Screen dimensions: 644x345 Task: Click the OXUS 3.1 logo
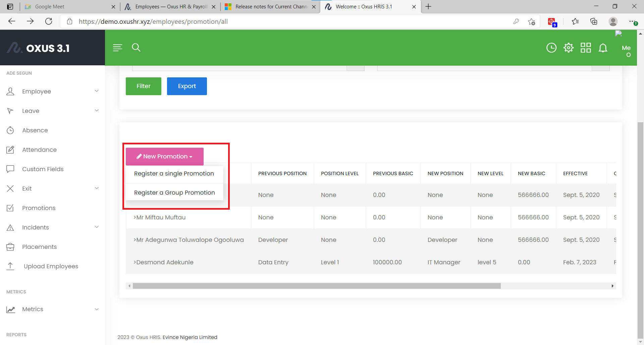click(x=39, y=48)
